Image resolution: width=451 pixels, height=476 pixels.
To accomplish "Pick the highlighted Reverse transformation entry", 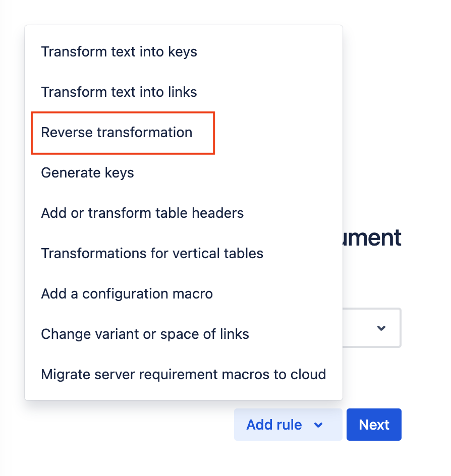I will pyautogui.click(x=117, y=133).
